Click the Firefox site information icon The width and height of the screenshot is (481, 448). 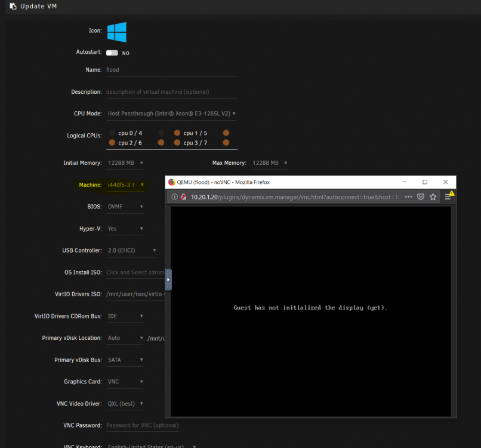pyautogui.click(x=174, y=197)
